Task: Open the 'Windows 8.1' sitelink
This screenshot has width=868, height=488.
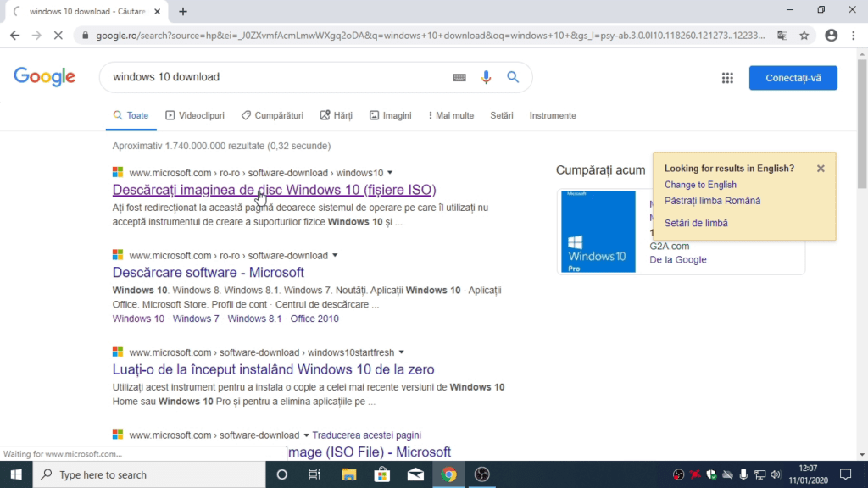Action: 254,319
